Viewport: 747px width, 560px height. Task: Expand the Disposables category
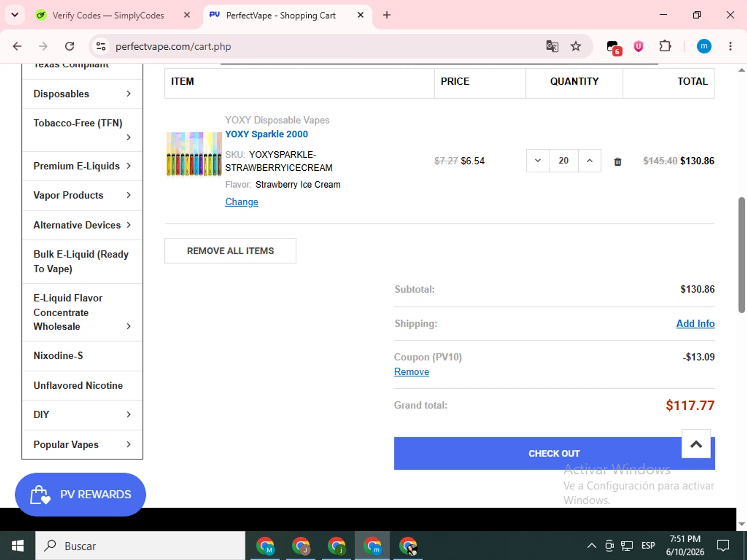pos(128,94)
